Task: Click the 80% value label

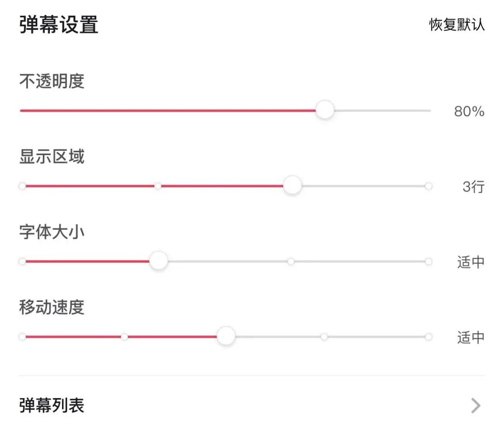Action: click(469, 111)
